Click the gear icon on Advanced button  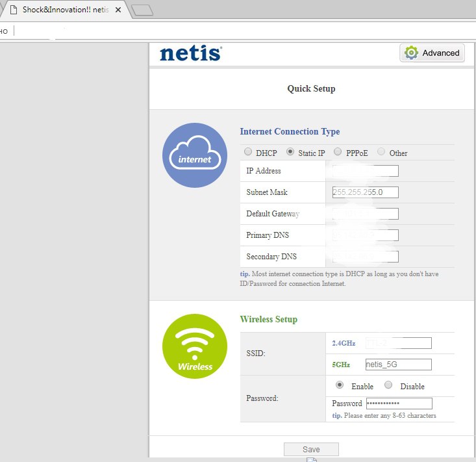[411, 53]
